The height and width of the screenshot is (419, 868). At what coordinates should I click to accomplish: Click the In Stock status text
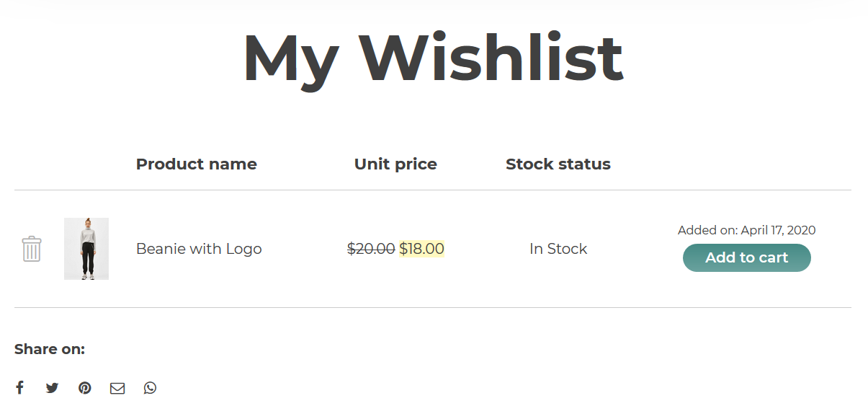tap(558, 249)
